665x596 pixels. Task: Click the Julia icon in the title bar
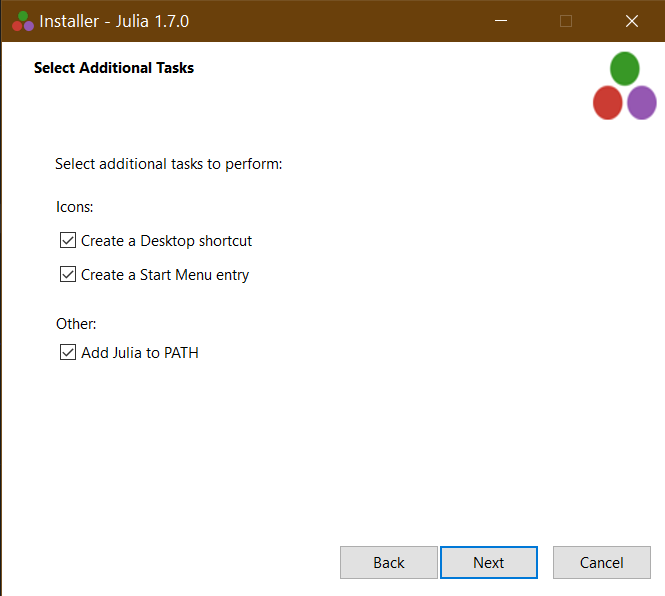coord(22,21)
